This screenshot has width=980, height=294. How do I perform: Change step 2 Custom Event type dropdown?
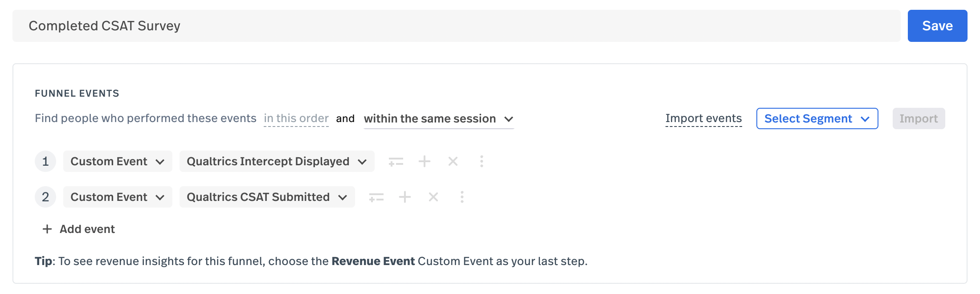118,197
